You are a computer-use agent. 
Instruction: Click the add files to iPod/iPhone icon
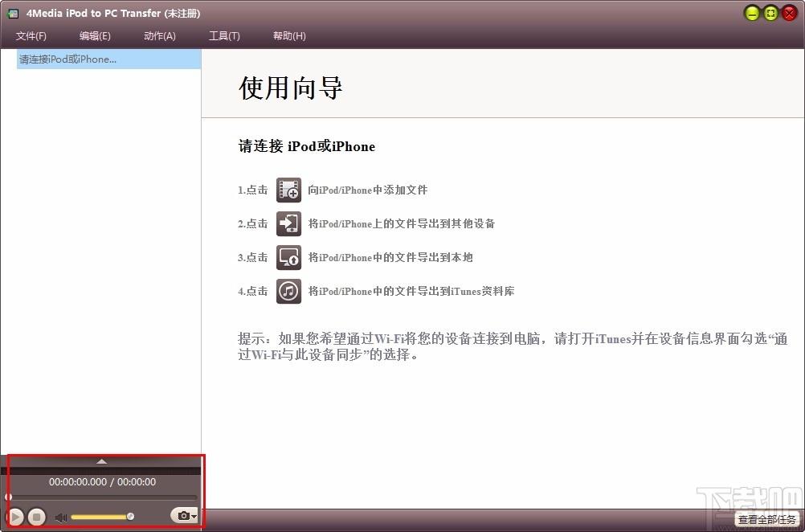(288, 190)
